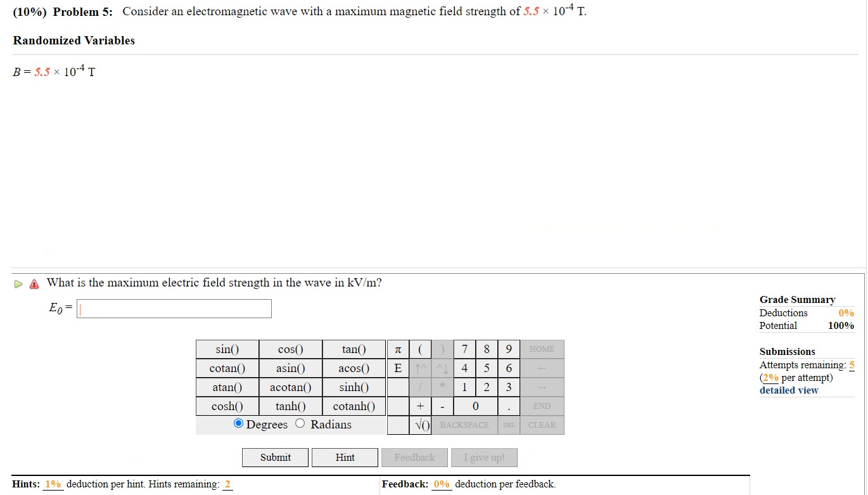Click inside the E0 answer field

pos(174,309)
